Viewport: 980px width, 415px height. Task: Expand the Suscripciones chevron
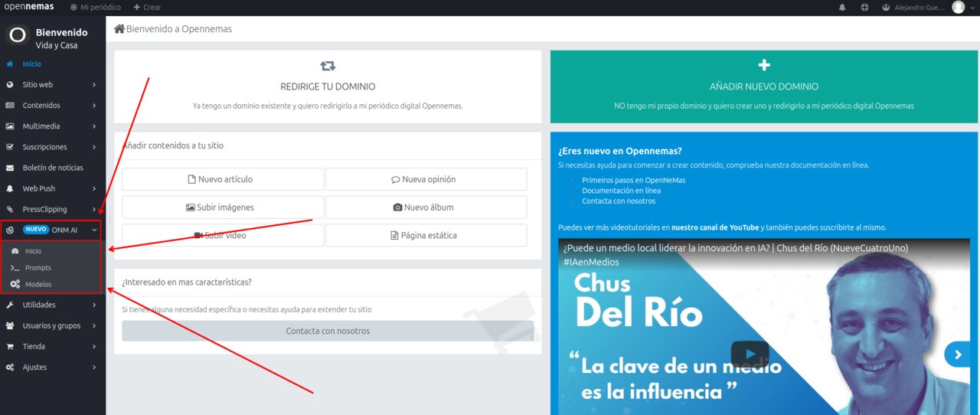coord(94,147)
